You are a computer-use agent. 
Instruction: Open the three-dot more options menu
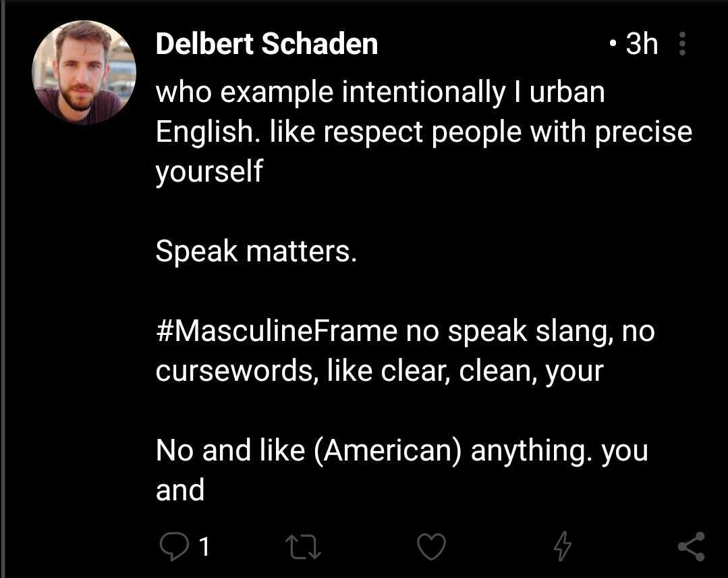click(x=682, y=44)
